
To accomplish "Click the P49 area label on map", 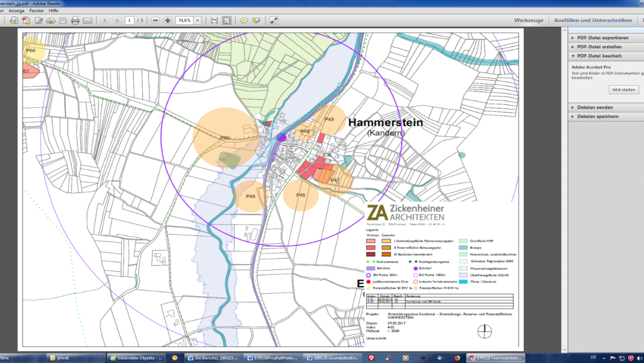I will pos(329,119).
